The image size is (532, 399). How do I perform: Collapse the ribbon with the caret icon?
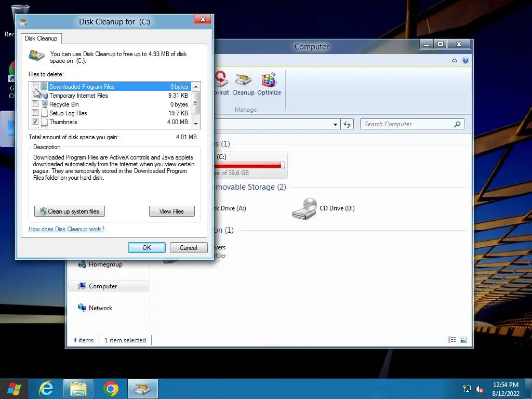click(454, 61)
